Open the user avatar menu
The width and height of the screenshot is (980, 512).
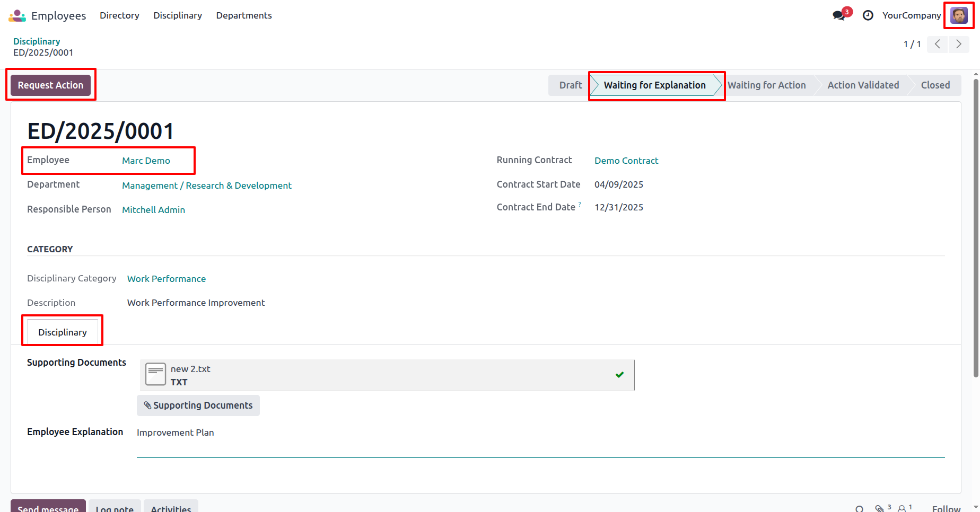pyautogui.click(x=959, y=15)
